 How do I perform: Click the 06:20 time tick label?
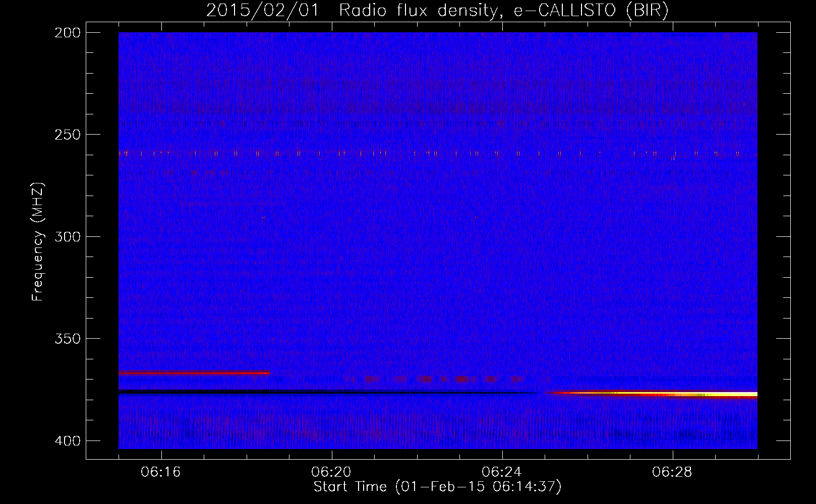331,472
